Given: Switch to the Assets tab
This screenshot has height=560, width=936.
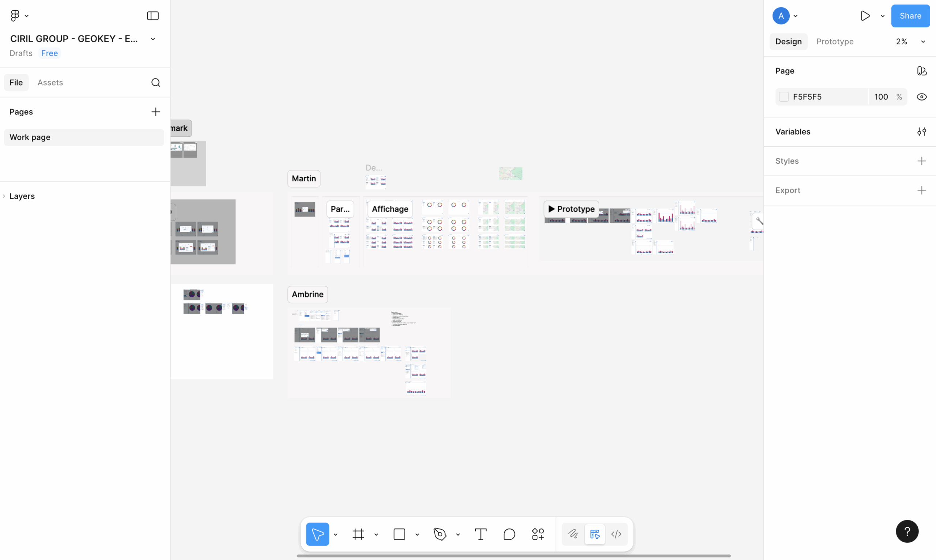Looking at the screenshot, I should pyautogui.click(x=50, y=82).
